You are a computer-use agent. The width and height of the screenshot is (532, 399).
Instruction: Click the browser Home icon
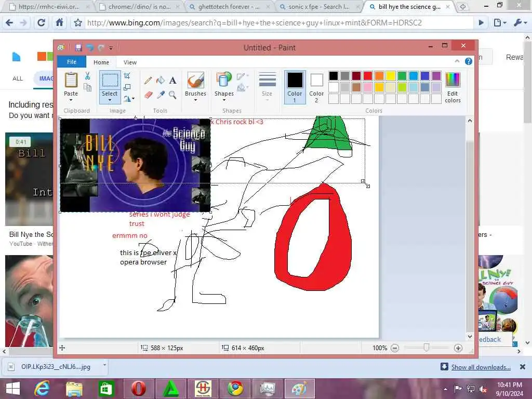point(59,23)
